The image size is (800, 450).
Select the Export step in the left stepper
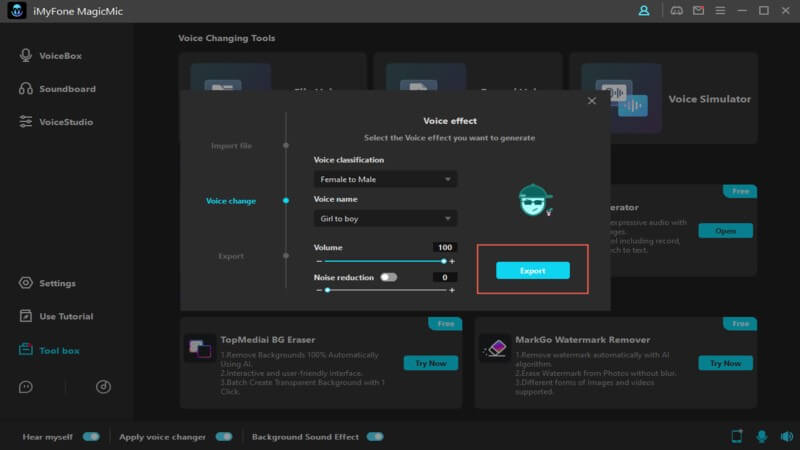coord(231,256)
